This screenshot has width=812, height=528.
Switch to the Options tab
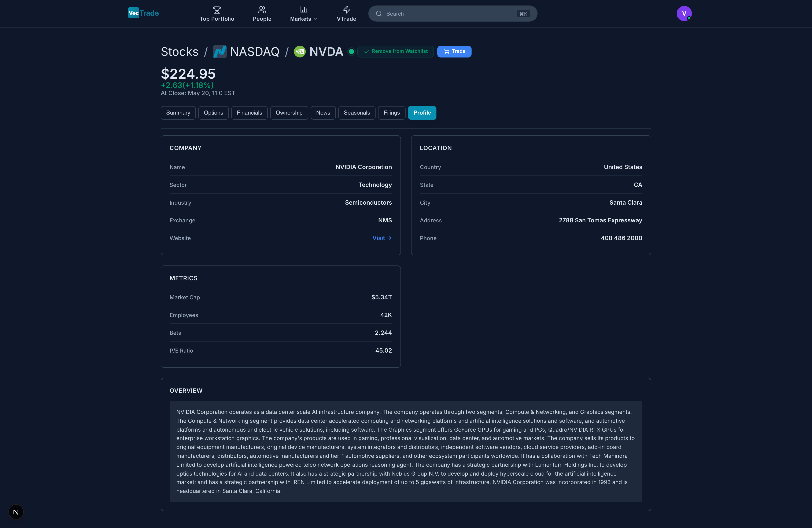click(213, 113)
